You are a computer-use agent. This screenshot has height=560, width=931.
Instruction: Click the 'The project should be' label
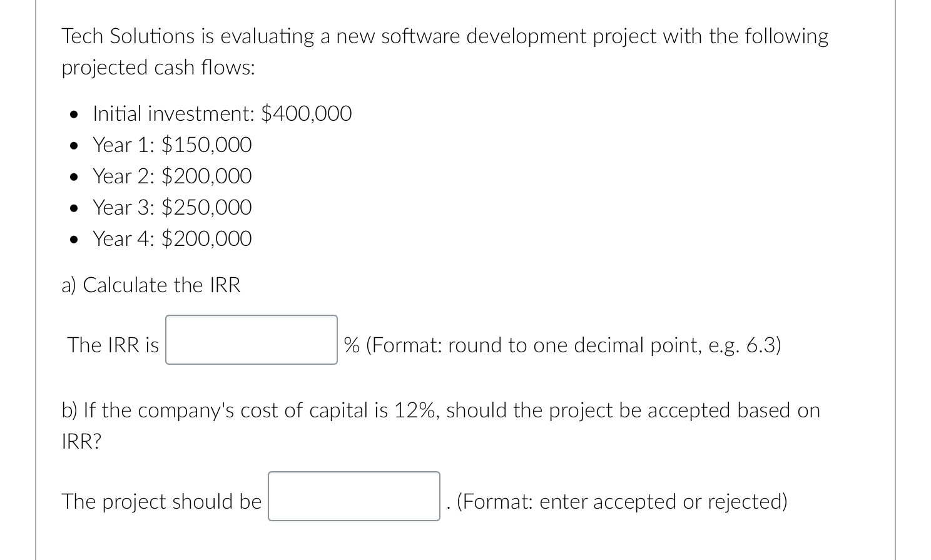click(x=161, y=501)
